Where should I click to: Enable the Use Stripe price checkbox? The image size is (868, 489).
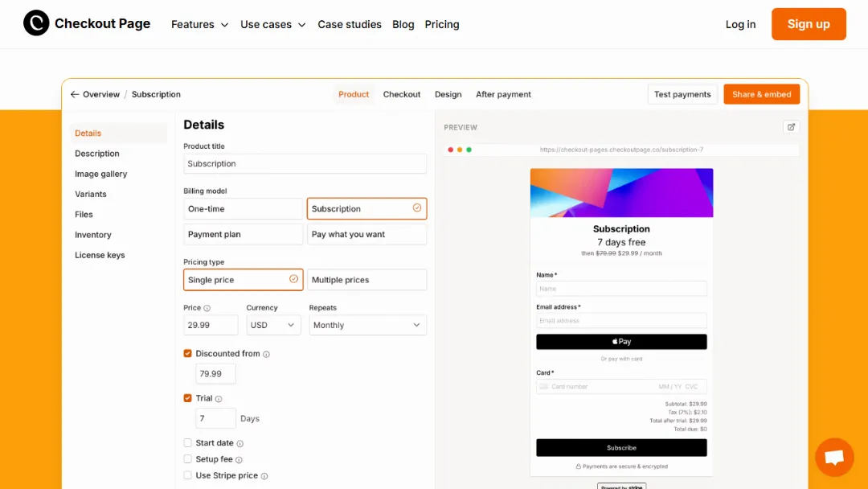point(187,475)
